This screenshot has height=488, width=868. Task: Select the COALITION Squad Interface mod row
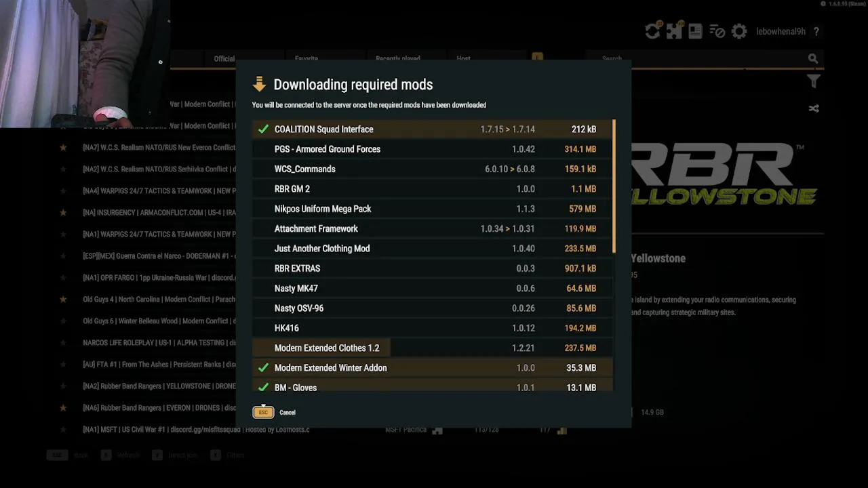[431, 129]
